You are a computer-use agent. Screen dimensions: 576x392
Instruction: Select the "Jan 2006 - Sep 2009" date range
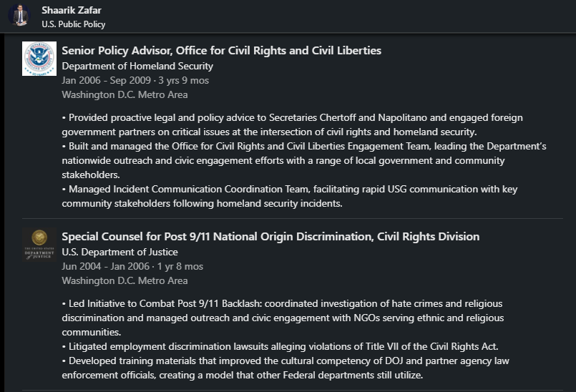(x=106, y=80)
